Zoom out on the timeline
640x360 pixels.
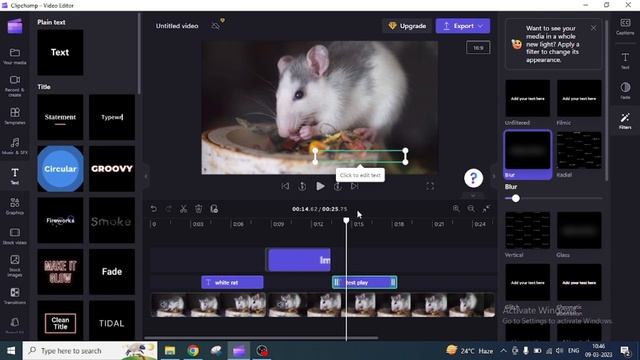[471, 209]
